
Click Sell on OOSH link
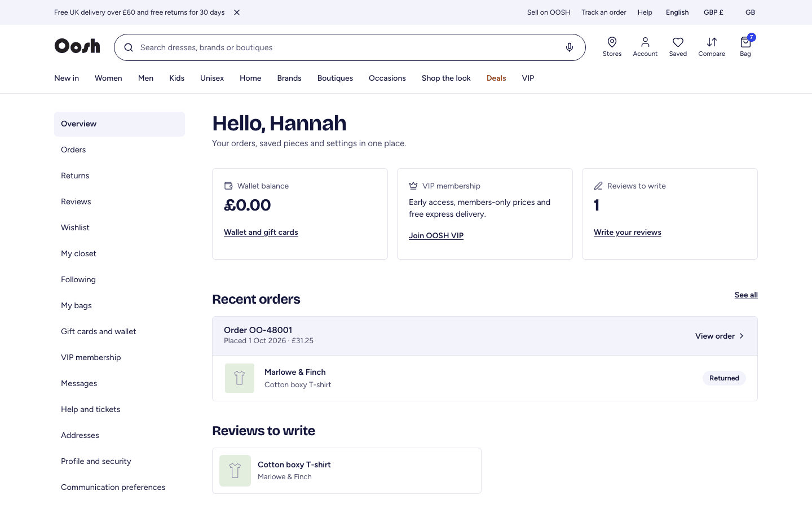point(549,12)
